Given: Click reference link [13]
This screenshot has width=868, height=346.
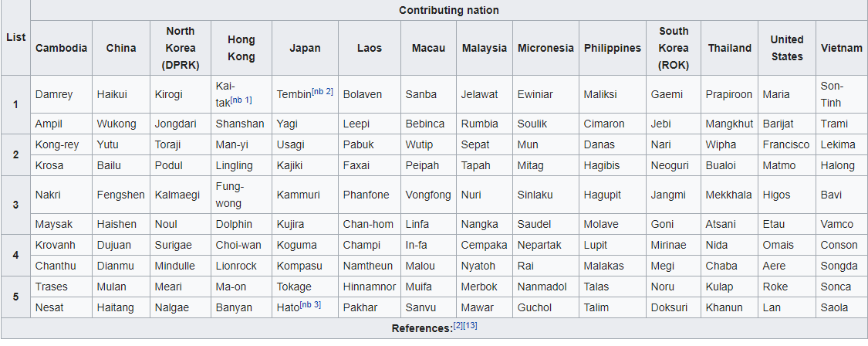Looking at the screenshot, I should [x=471, y=325].
